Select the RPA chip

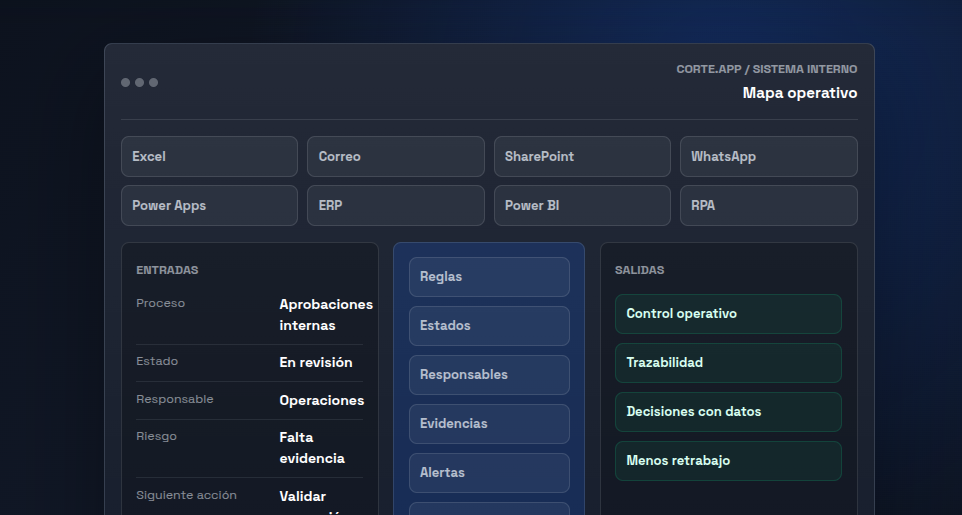pyautogui.click(x=769, y=206)
